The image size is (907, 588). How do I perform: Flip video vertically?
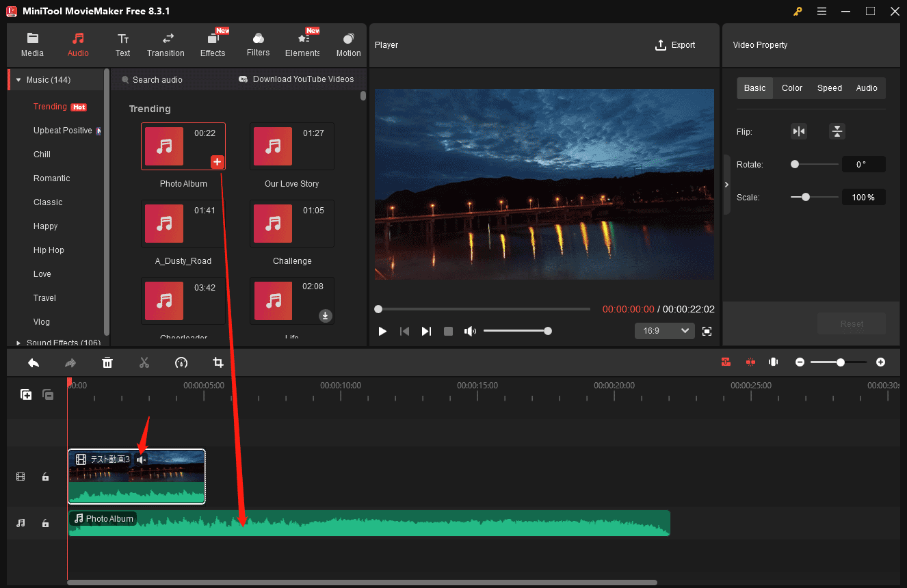tap(837, 131)
